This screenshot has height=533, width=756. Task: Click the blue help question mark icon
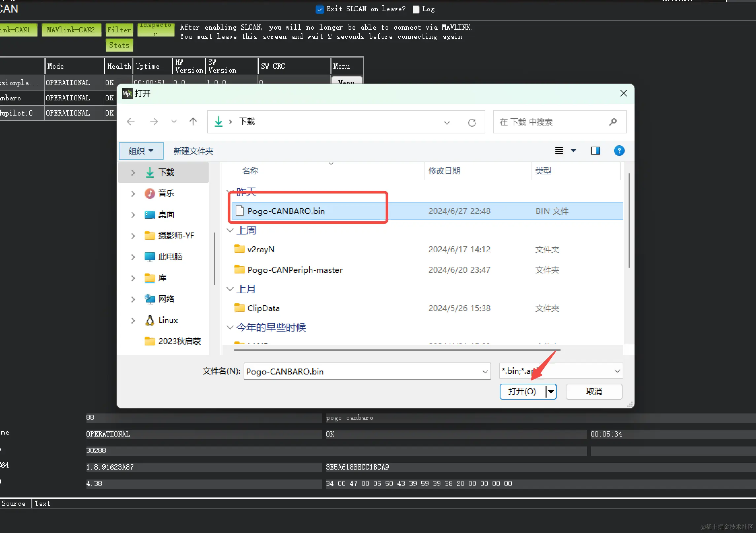(x=619, y=151)
